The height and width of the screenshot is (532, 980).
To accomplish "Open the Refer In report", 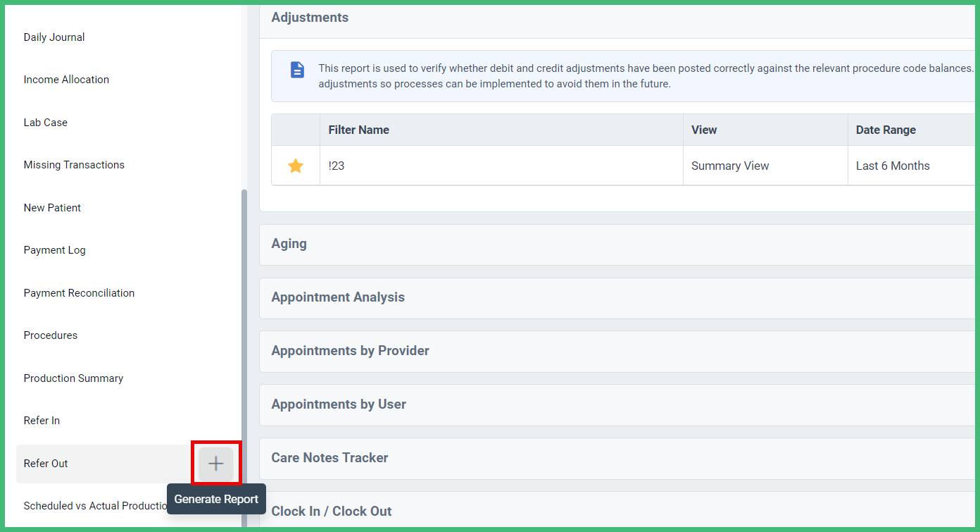I will (42, 420).
